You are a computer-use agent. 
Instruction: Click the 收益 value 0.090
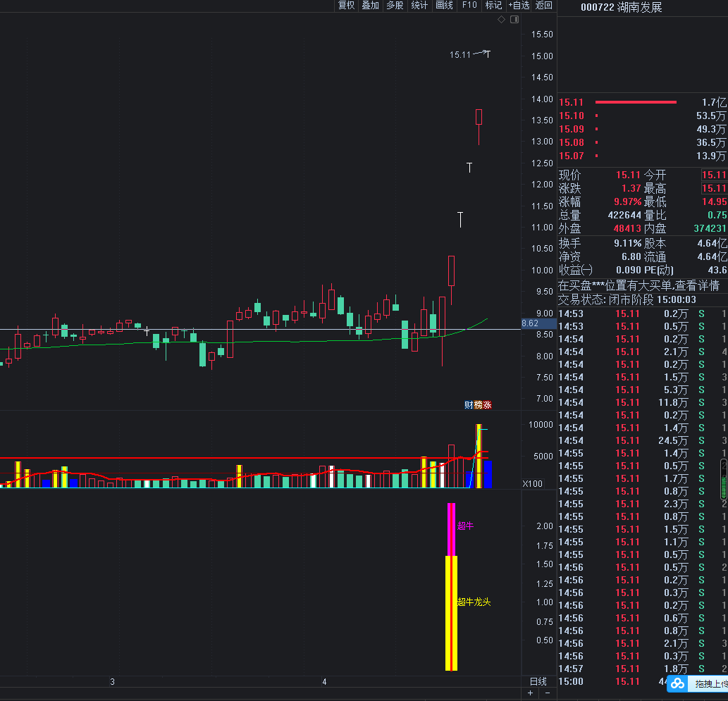point(628,271)
